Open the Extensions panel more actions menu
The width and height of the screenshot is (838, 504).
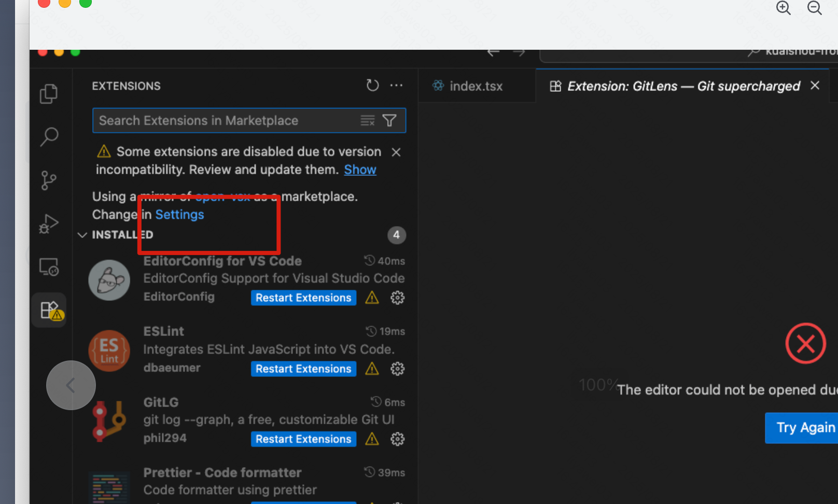[x=396, y=86]
